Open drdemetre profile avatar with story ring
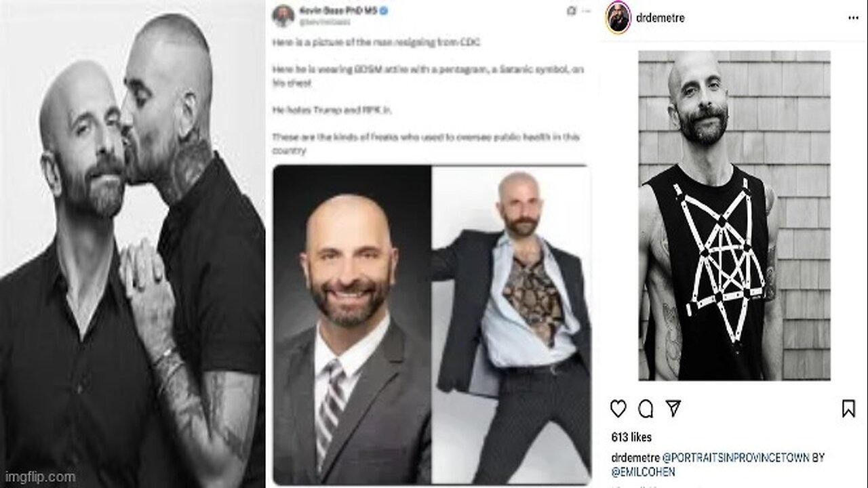868x488 pixels. (618, 18)
